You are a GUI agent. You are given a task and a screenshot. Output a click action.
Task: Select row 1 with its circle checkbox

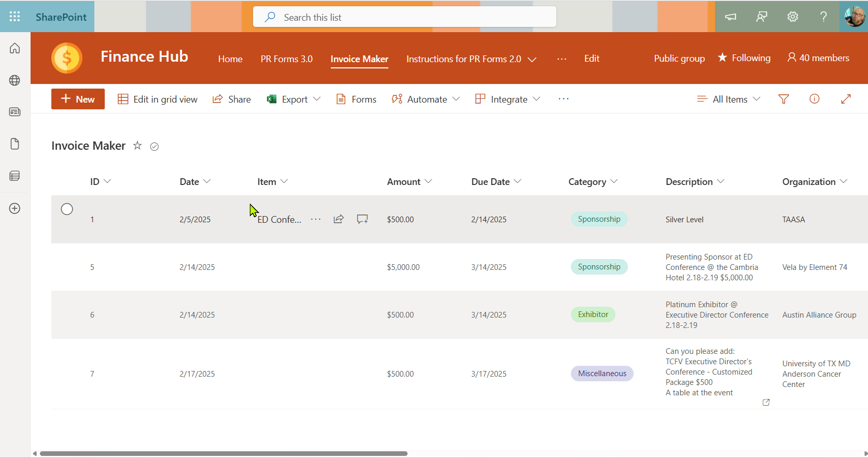click(67, 209)
